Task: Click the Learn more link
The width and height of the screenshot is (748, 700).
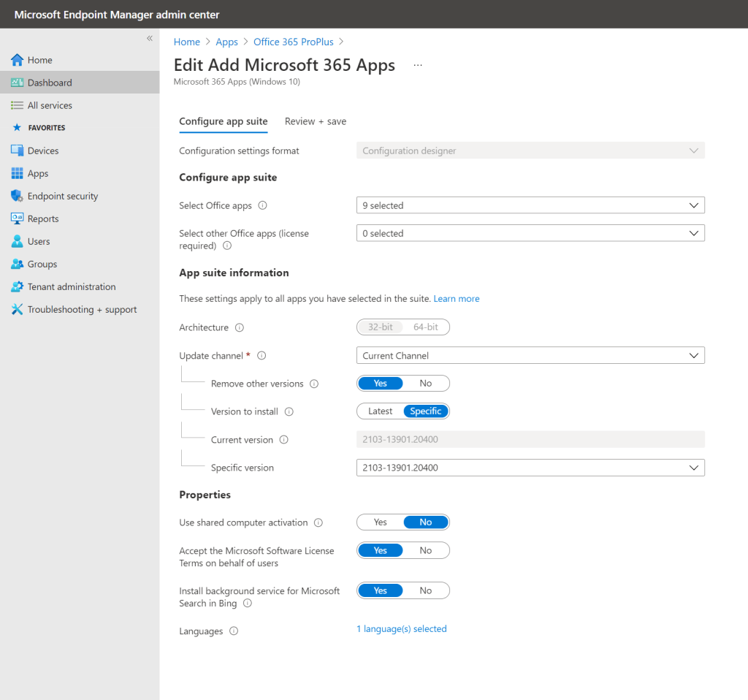Action: (457, 299)
